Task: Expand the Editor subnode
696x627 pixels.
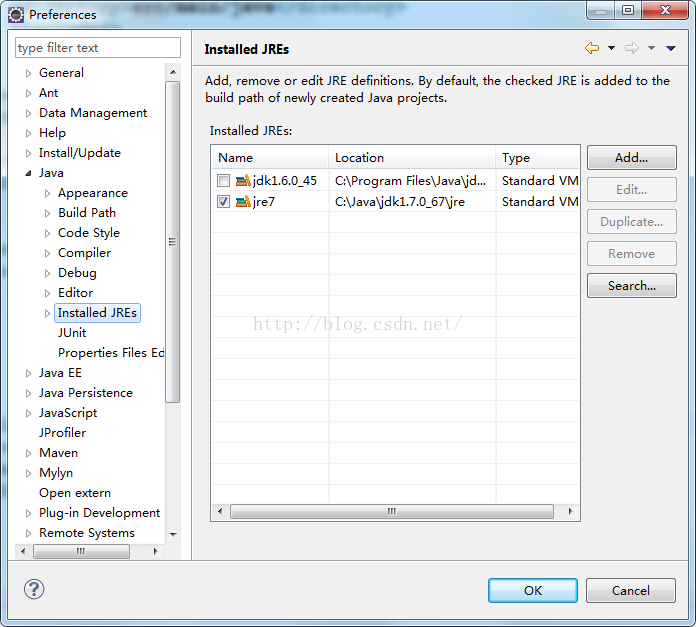Action: point(47,293)
